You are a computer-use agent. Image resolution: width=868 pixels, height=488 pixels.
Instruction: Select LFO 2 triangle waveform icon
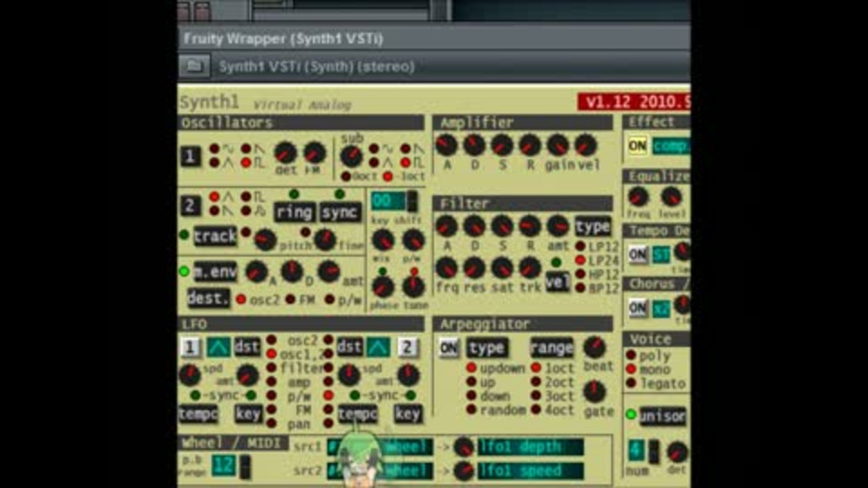(378, 347)
